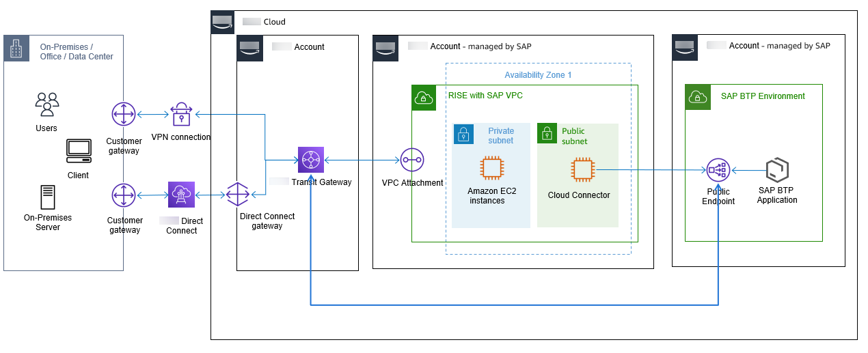
Task: Select the Client computer icon
Action: 79,151
